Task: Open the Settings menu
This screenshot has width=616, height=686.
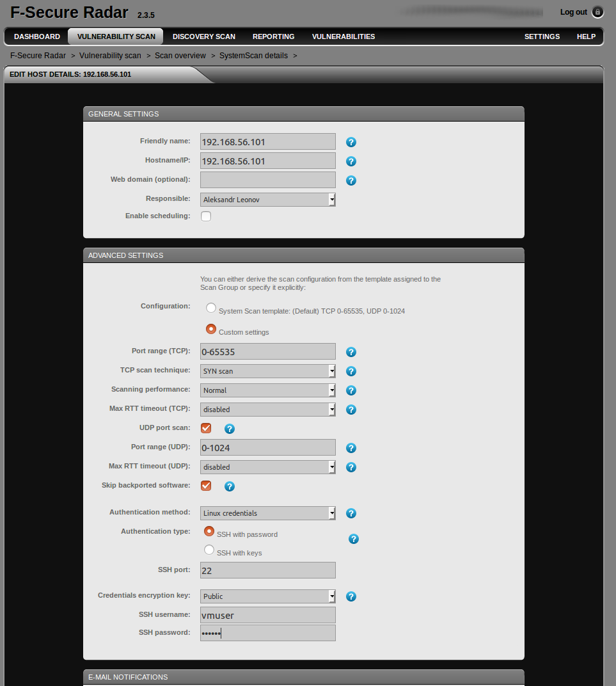Action: tap(542, 36)
